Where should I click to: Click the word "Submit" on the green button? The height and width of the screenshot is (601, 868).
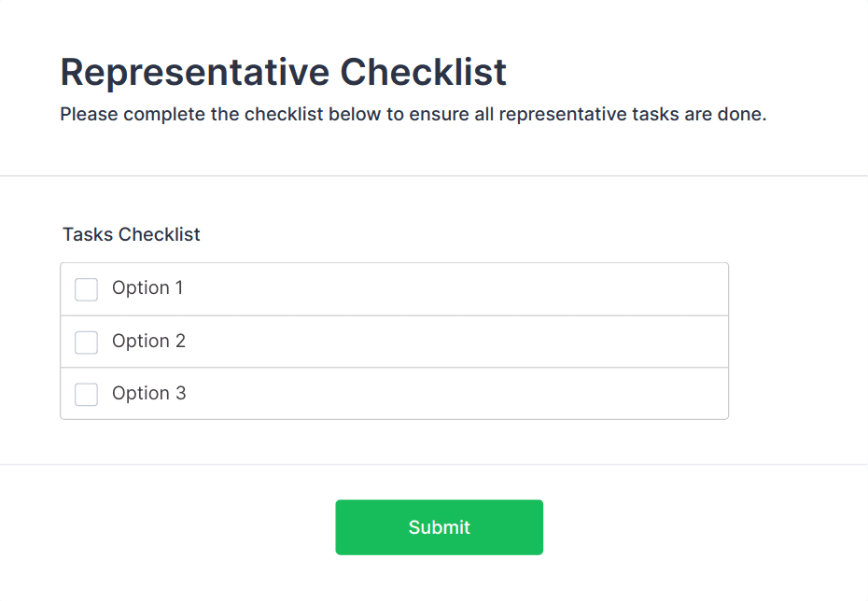[439, 527]
